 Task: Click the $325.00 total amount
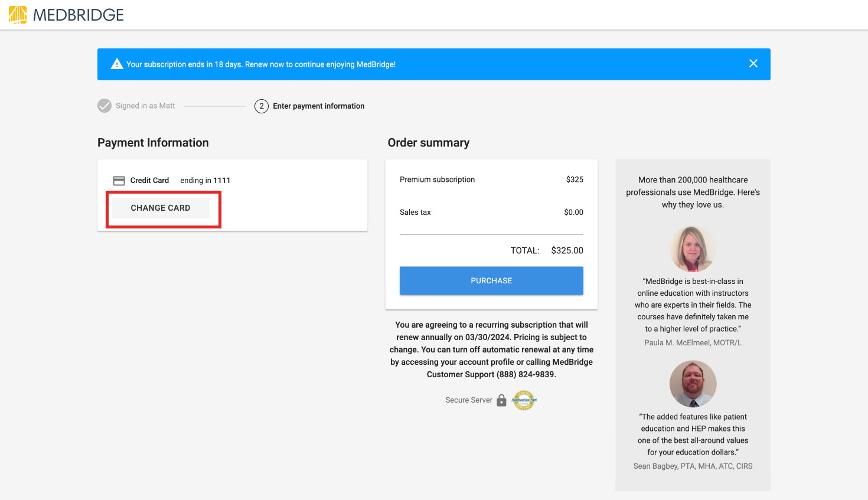[567, 250]
